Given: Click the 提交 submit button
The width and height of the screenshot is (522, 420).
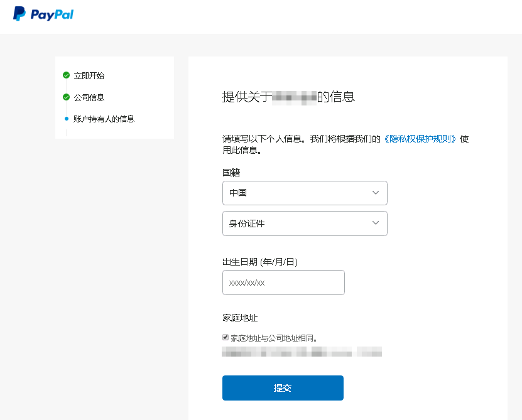Looking at the screenshot, I should coord(282,388).
